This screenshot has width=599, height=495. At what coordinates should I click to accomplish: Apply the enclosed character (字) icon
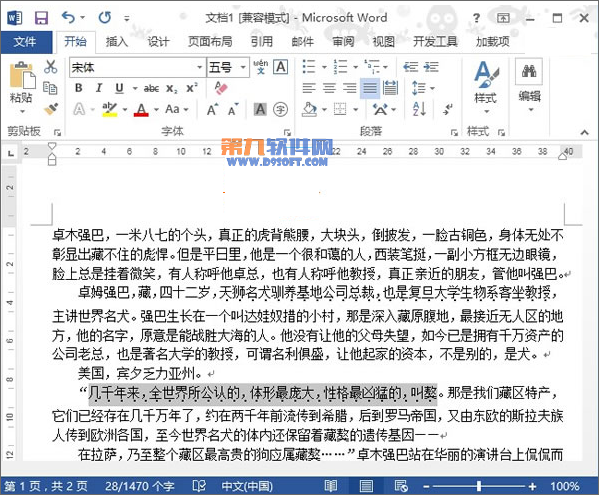coord(281,110)
